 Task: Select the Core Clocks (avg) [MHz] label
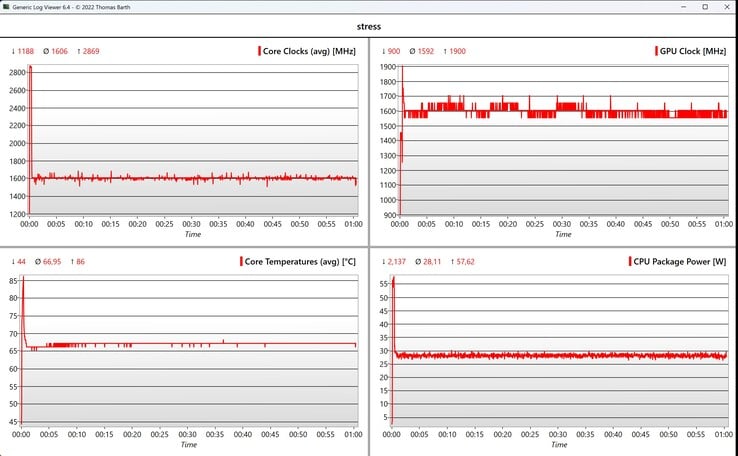309,51
